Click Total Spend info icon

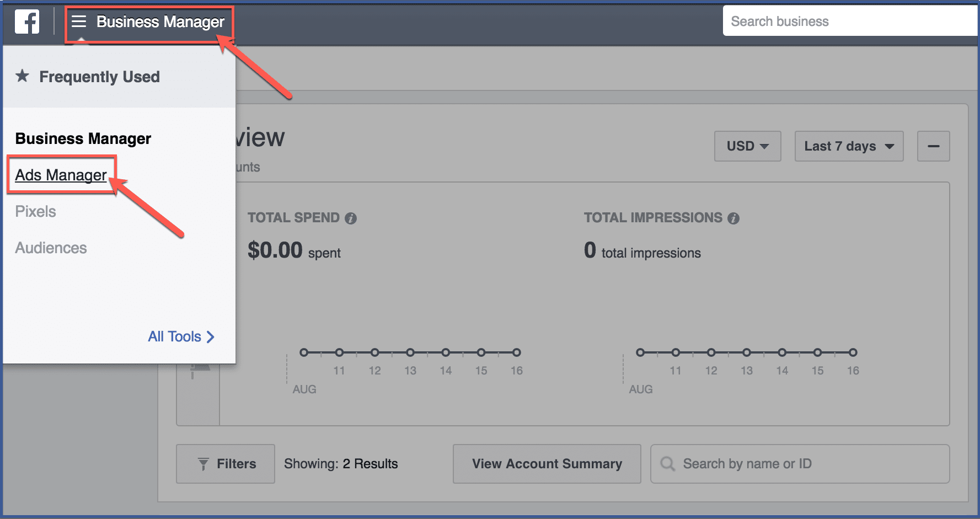351,218
